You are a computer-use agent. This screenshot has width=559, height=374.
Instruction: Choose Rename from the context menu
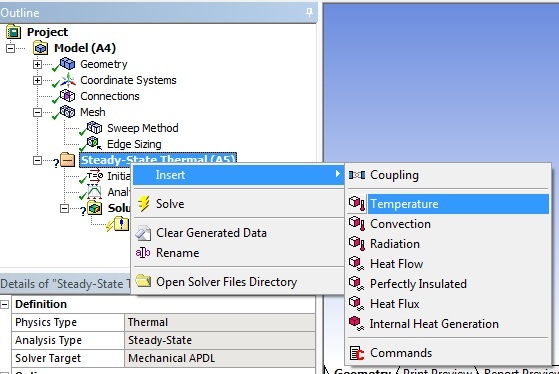(x=238, y=253)
